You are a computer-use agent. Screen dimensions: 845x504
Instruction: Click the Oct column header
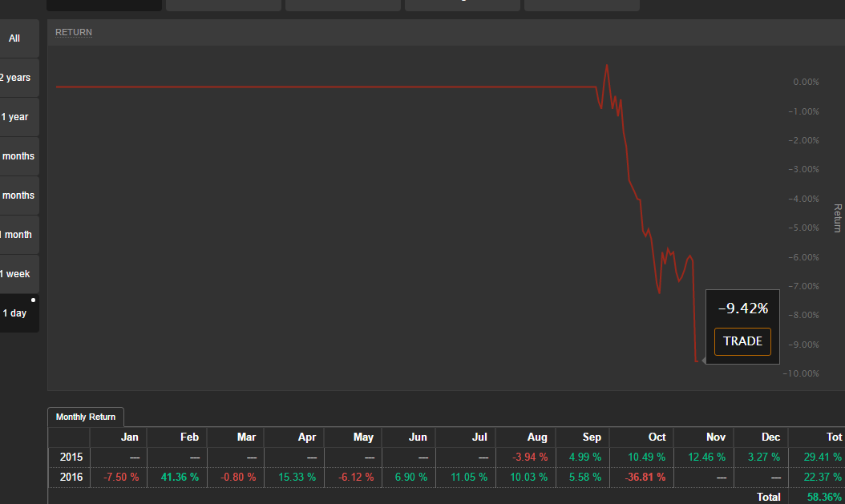pos(657,437)
